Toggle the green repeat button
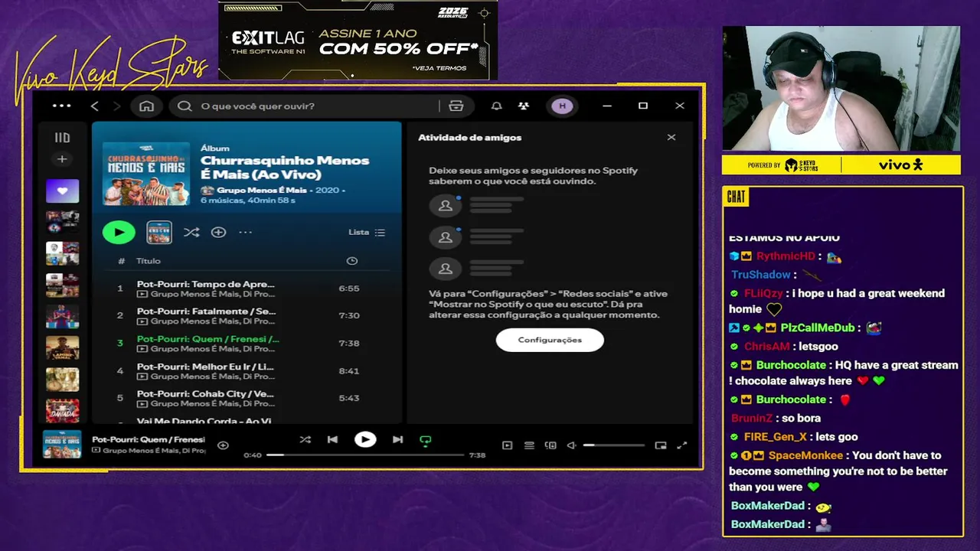980x551 pixels. [x=426, y=440]
